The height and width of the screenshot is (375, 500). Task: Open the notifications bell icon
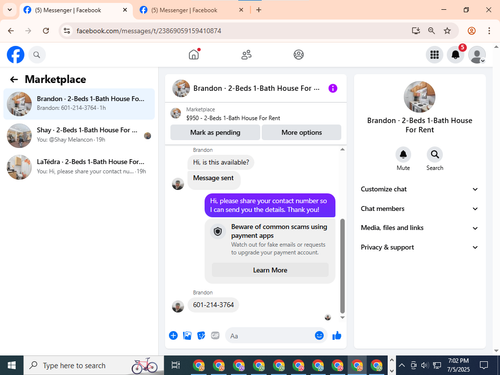coord(455,55)
